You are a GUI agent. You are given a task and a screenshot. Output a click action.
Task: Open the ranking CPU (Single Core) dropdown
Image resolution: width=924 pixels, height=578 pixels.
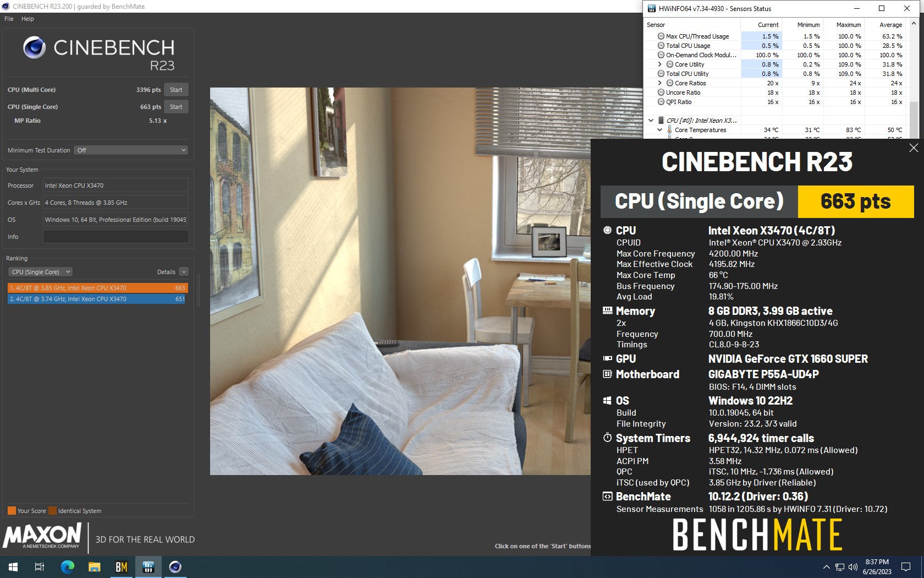40,272
